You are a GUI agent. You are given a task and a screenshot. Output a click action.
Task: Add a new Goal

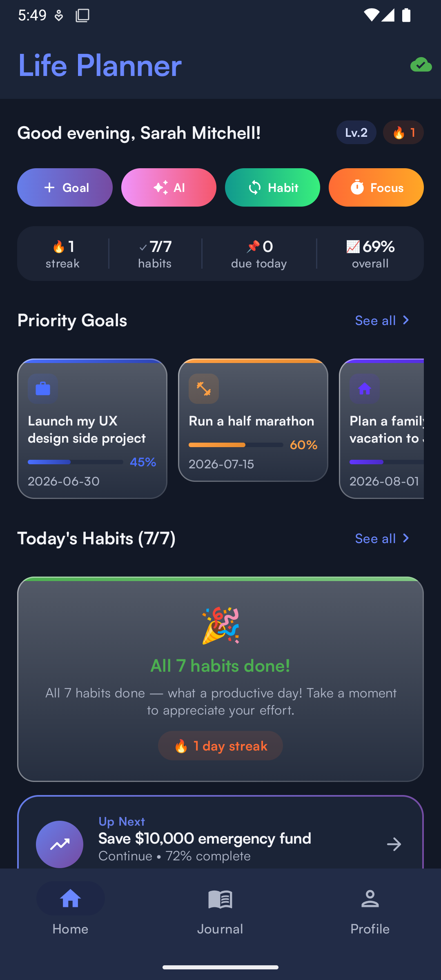coord(65,187)
